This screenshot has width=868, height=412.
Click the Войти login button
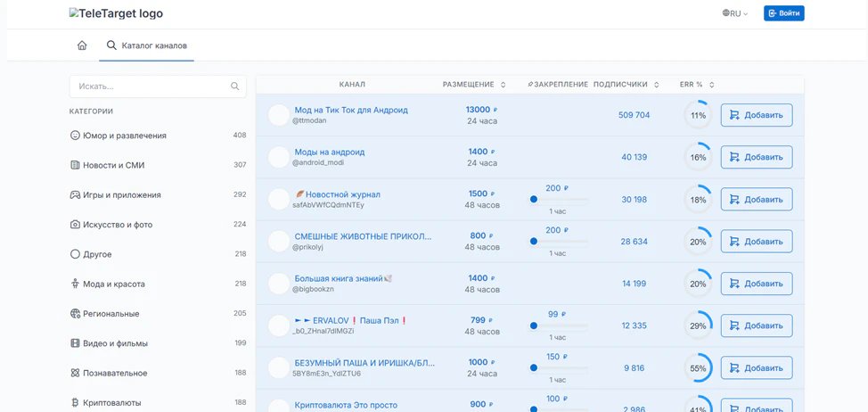coord(784,13)
